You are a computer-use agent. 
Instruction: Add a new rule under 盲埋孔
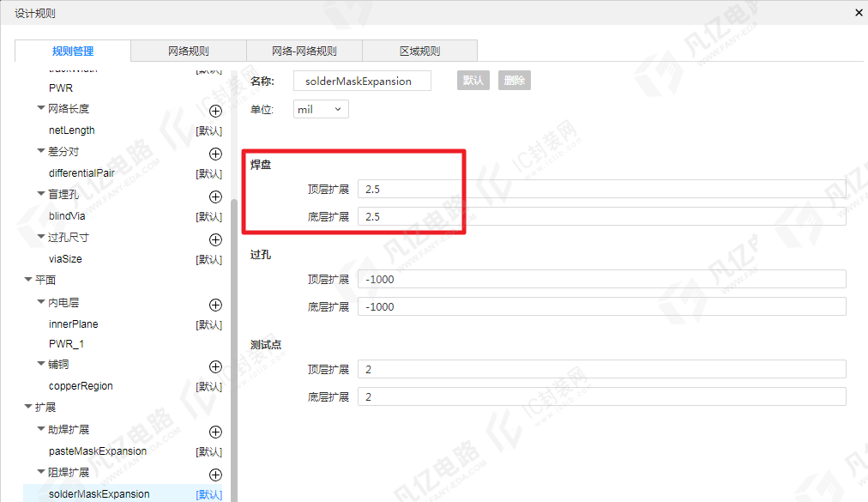[215, 197]
